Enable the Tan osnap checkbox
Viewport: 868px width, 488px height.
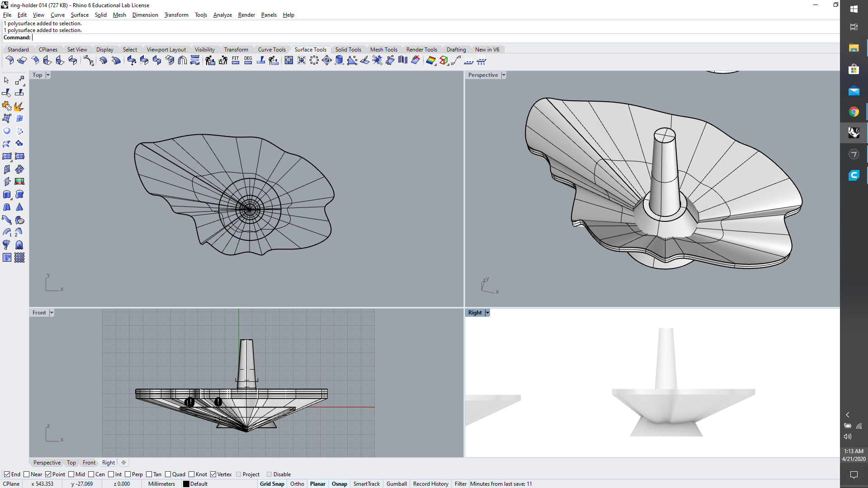(x=150, y=474)
